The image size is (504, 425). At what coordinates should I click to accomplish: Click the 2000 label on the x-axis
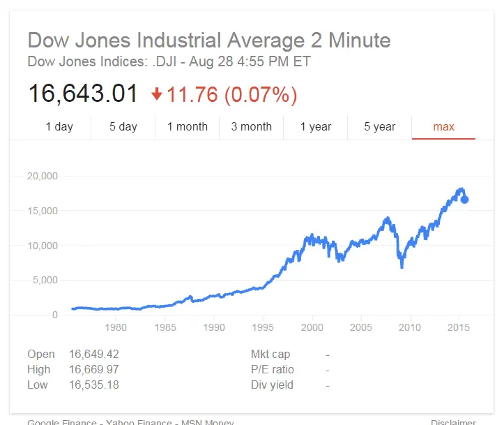tap(312, 327)
